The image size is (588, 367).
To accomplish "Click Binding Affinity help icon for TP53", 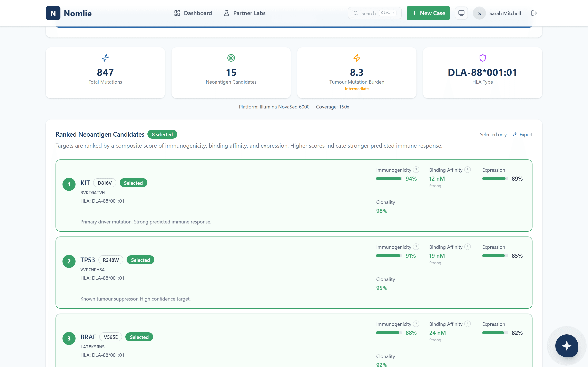I will (x=467, y=247).
